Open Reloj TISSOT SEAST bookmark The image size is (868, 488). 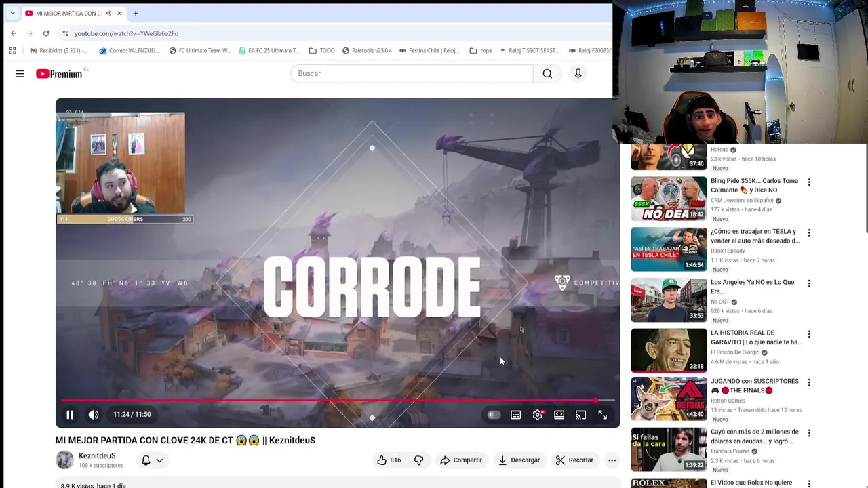(530, 50)
